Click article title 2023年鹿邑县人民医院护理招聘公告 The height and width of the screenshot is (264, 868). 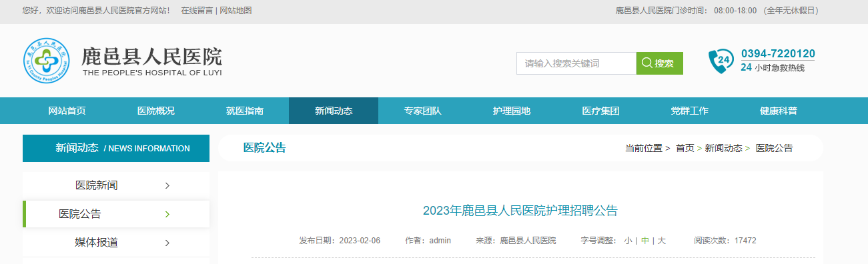click(520, 211)
